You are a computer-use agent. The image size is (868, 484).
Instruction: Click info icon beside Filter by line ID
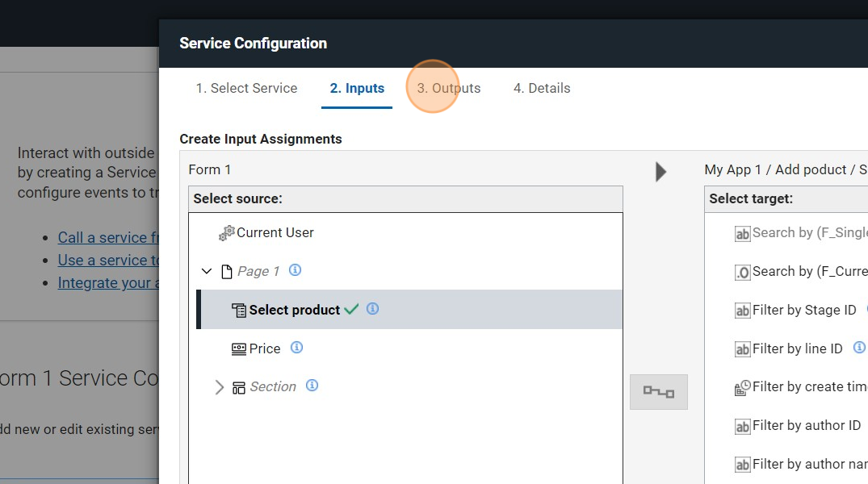point(858,348)
